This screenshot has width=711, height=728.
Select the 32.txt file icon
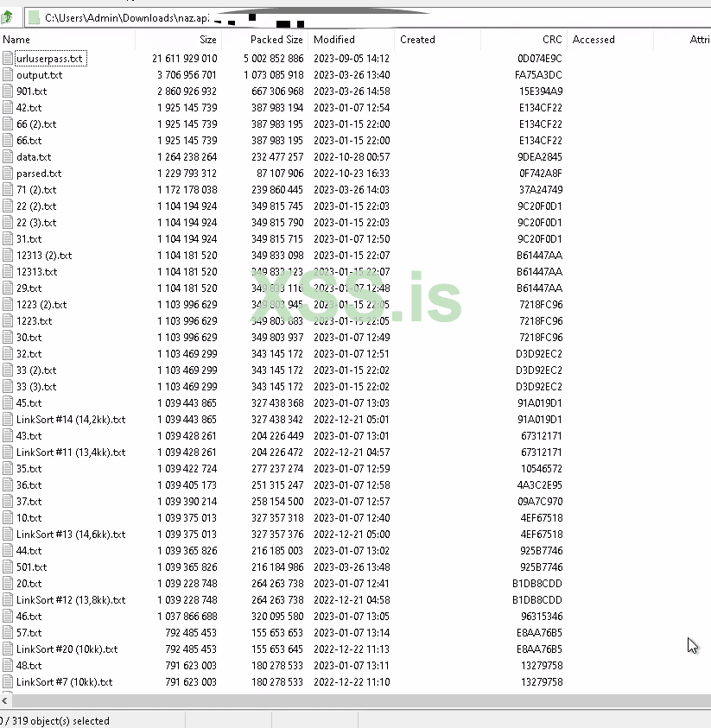[x=8, y=354]
